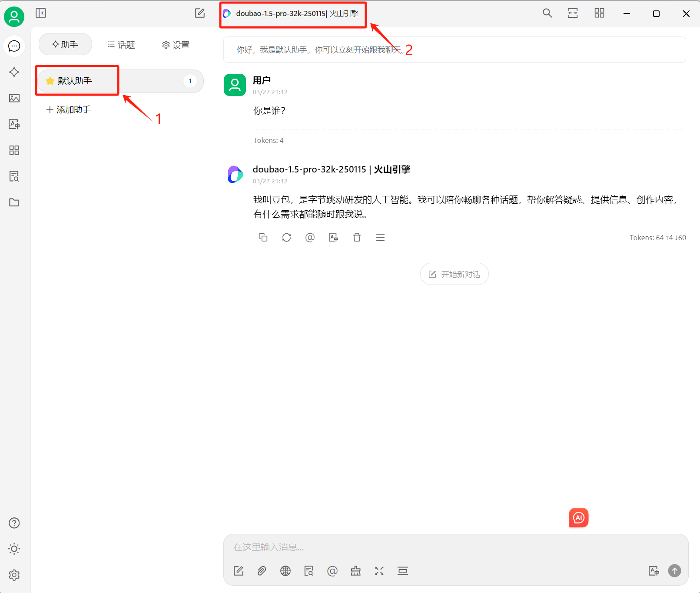Open the image painting page
Screen dimensions: 700x593
coord(14,98)
